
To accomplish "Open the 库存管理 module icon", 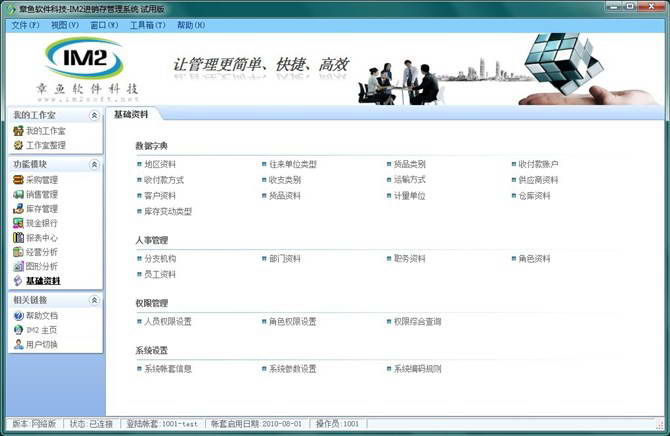I will [18, 209].
